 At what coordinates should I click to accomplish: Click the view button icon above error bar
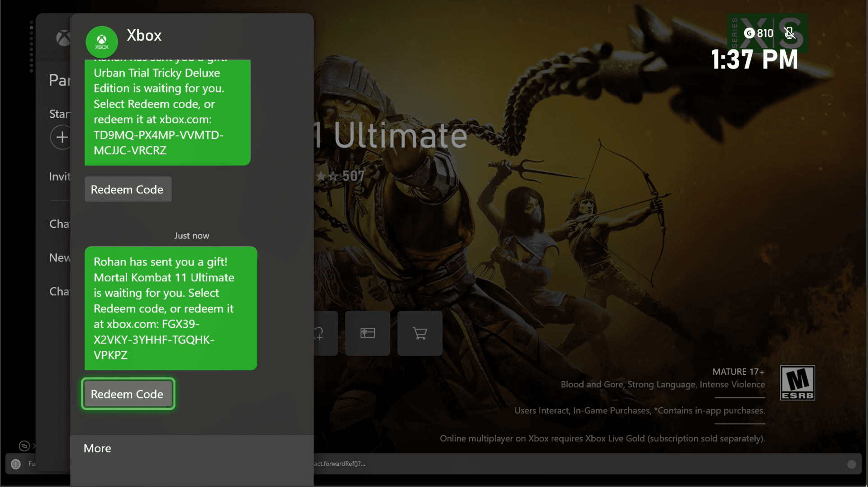24,446
